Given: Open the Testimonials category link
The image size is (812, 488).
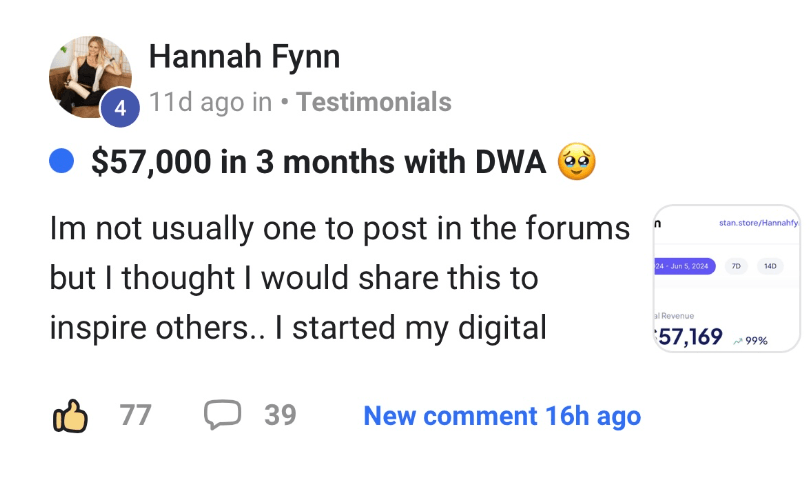Looking at the screenshot, I should coord(374,102).
